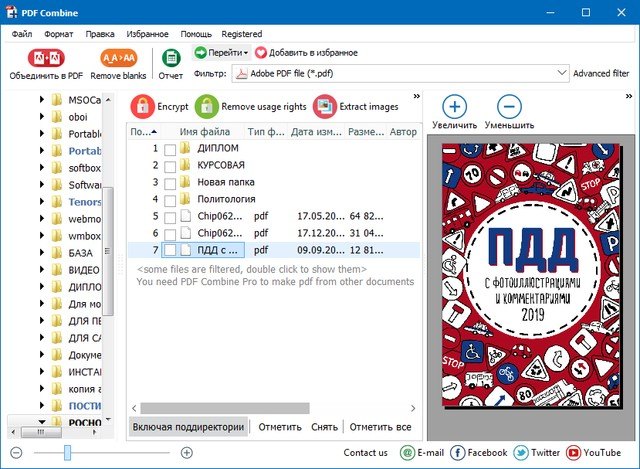Viewport: 640px width, 469px height.
Task: Click the Advanced filter link
Action: point(600,73)
